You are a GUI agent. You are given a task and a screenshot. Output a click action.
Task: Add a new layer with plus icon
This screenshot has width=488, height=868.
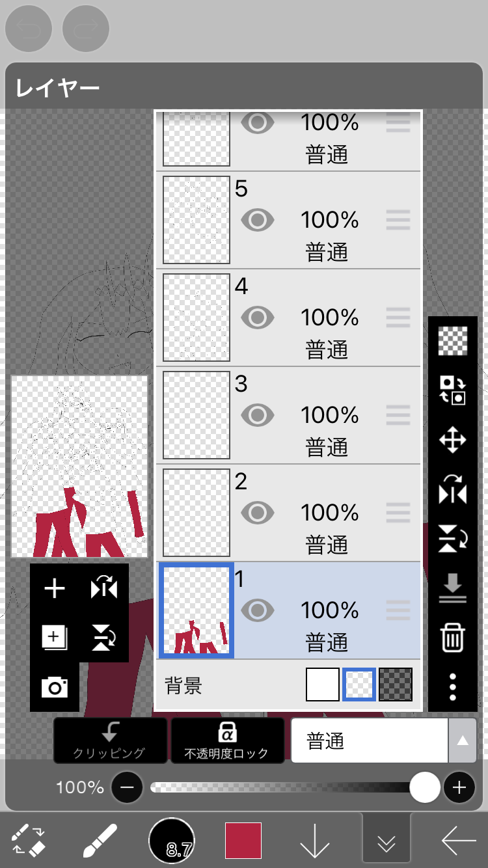55,589
